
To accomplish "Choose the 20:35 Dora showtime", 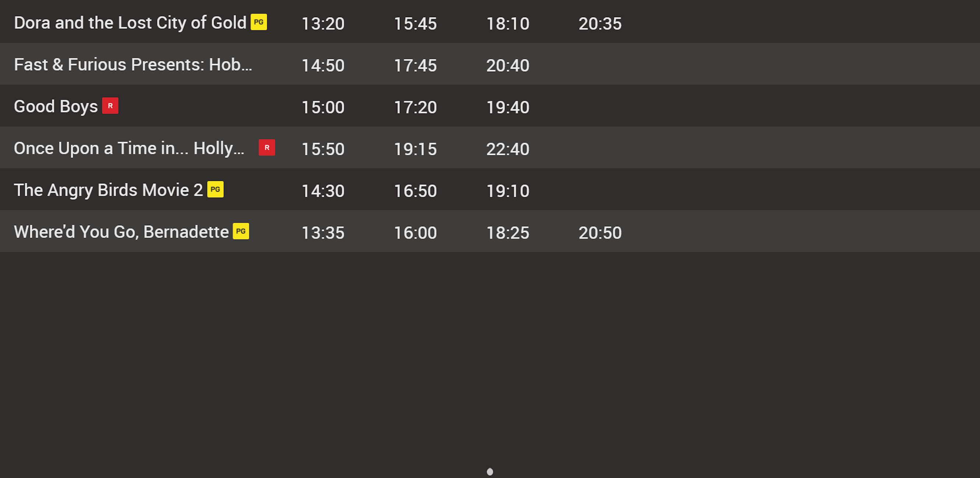I will 600,24.
